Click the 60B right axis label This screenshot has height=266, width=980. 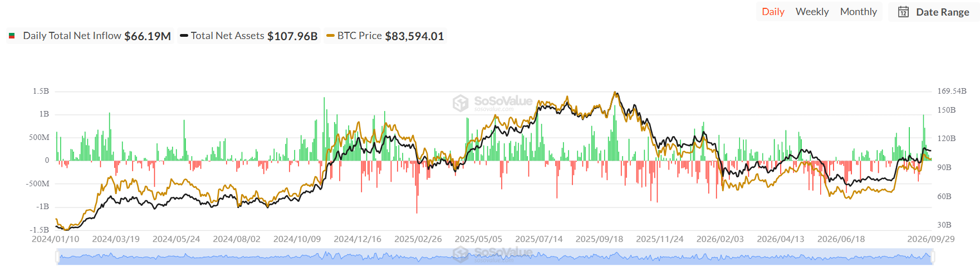(x=944, y=196)
